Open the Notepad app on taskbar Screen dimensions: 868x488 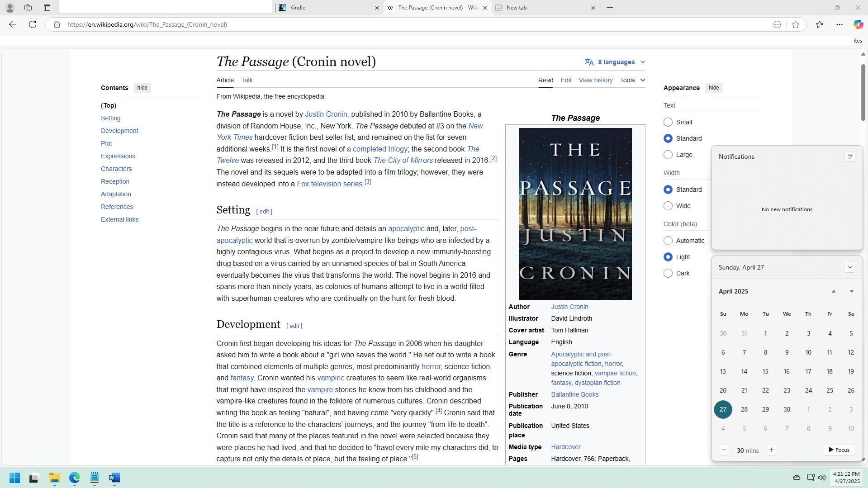[x=95, y=478]
